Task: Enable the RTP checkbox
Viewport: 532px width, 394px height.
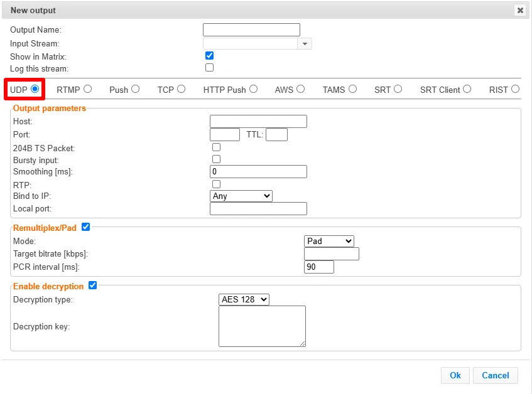Action: coord(216,184)
